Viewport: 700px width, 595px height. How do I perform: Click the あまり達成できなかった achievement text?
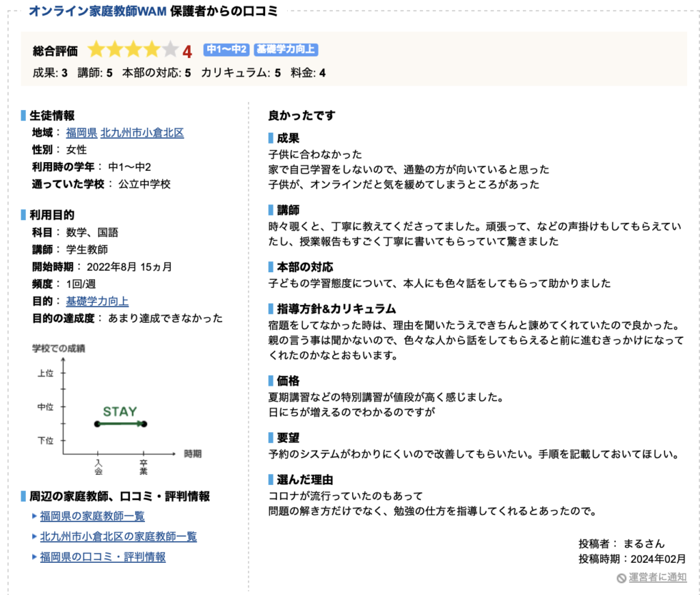click(165, 318)
